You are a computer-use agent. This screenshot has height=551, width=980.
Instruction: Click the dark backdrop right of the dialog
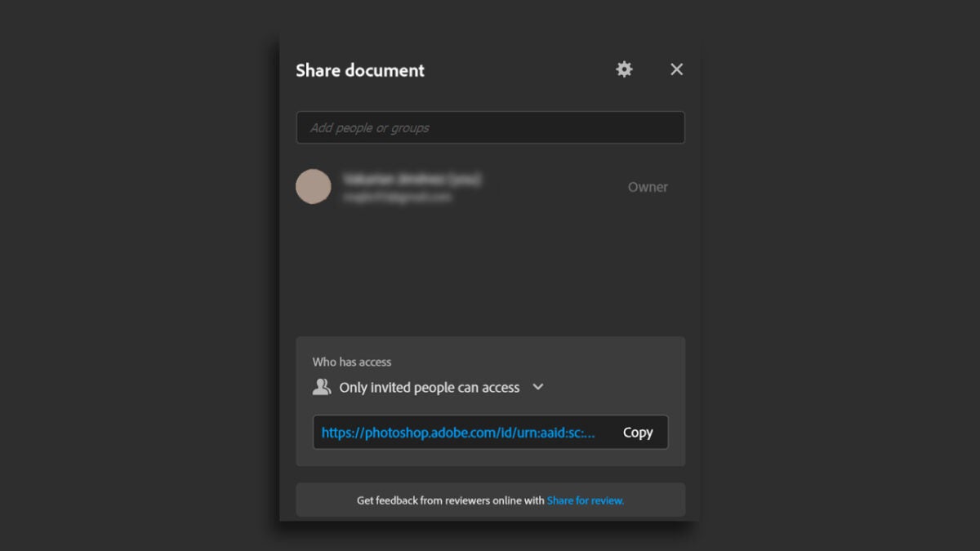(x=841, y=278)
